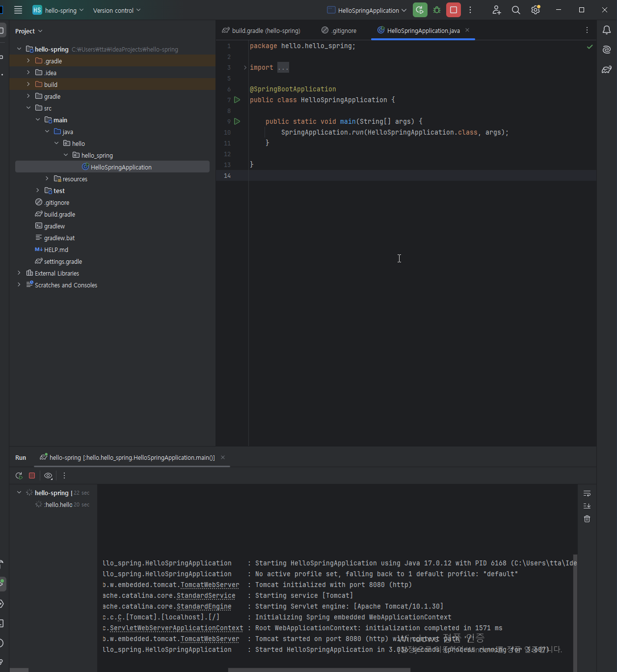
Task: Rerun HelloSpringApplication from top toolbar
Action: (420, 10)
